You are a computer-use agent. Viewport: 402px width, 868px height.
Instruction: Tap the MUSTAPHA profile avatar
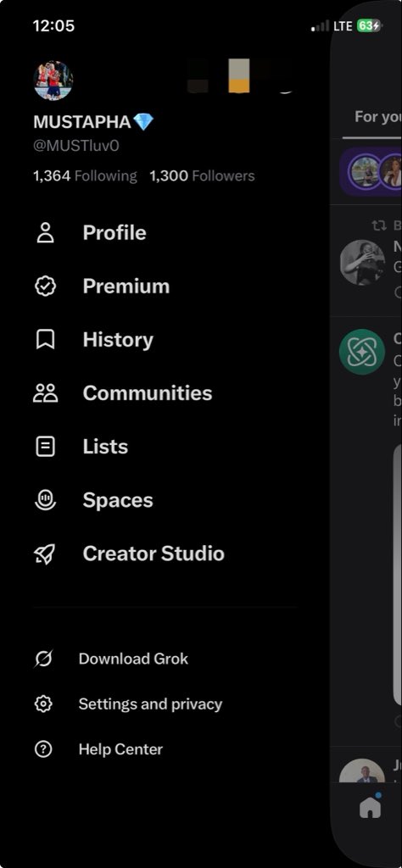[53, 81]
